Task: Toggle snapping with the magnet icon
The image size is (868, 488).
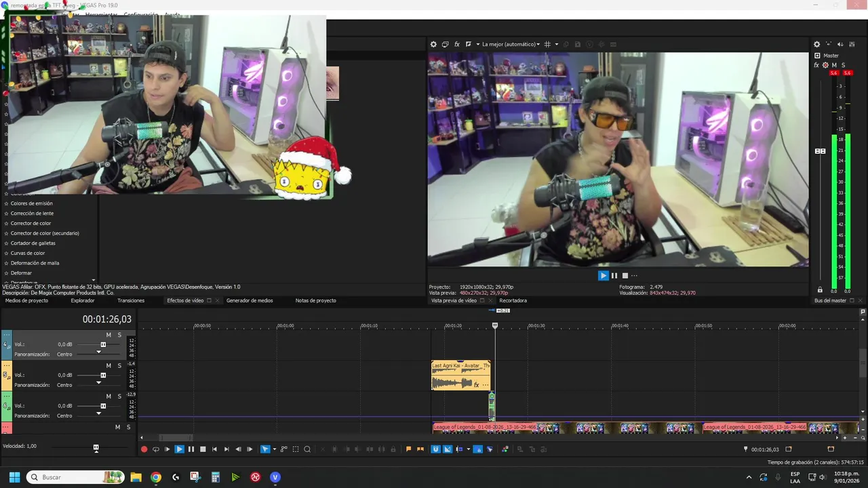Action: pos(435,449)
